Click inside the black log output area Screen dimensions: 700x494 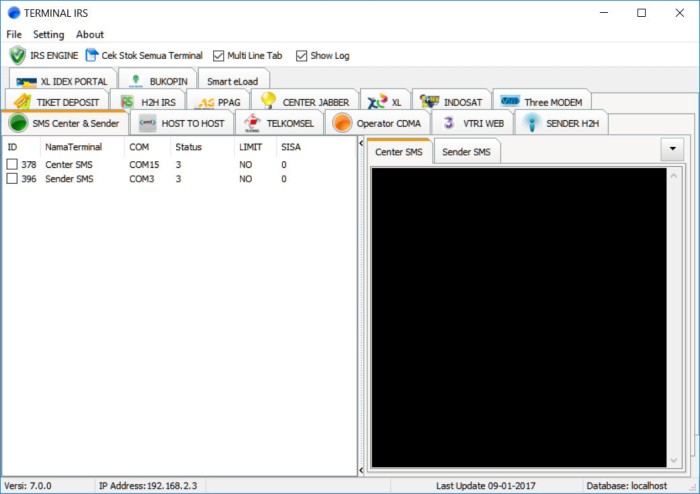519,317
